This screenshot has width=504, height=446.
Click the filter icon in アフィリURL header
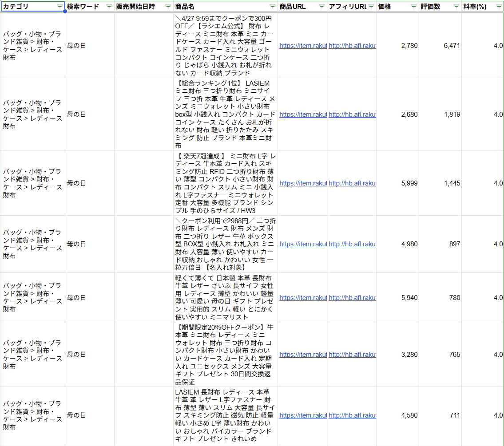pyautogui.click(x=371, y=7)
